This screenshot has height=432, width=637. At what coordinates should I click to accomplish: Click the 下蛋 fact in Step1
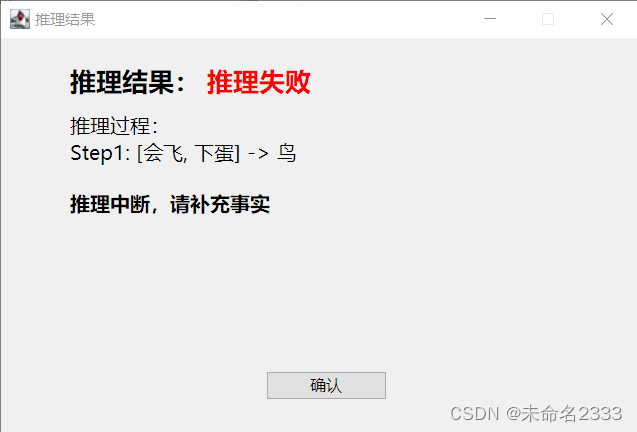coord(214,153)
